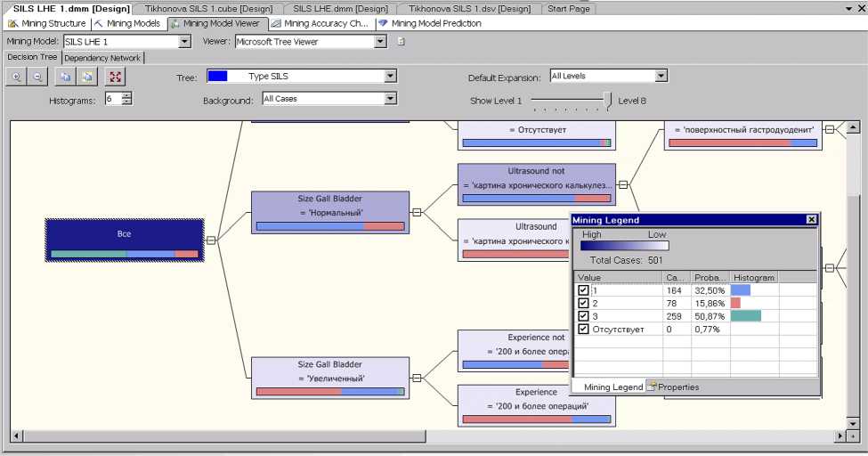Open the Start Page tab
This screenshot has height=456, width=868.
click(569, 9)
